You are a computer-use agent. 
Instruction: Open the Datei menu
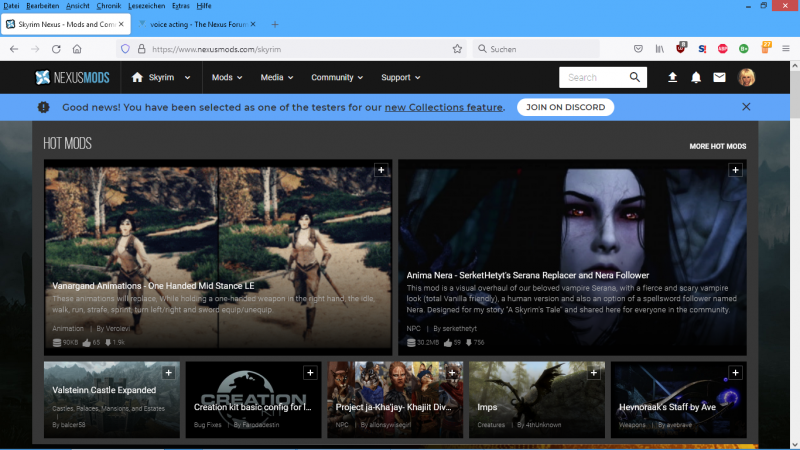pos(11,6)
